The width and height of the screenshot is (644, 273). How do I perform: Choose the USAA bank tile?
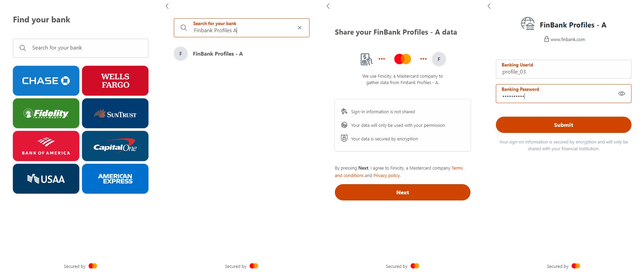pos(46,178)
